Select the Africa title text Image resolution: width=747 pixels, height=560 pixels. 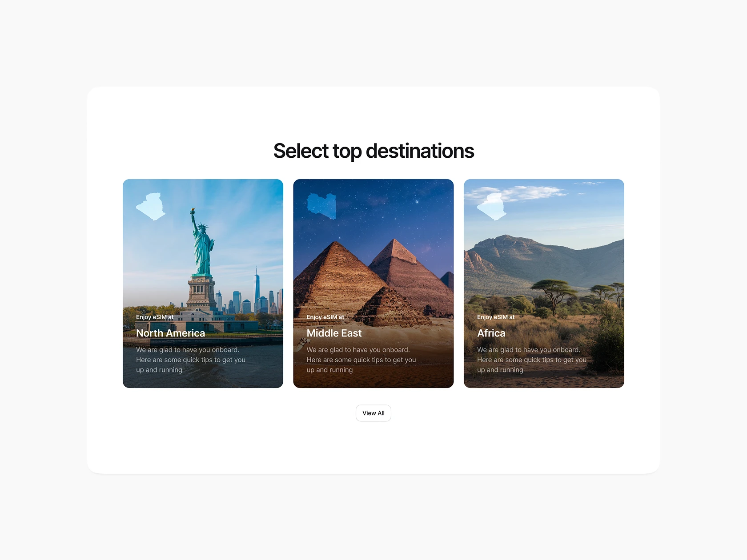[x=491, y=333]
